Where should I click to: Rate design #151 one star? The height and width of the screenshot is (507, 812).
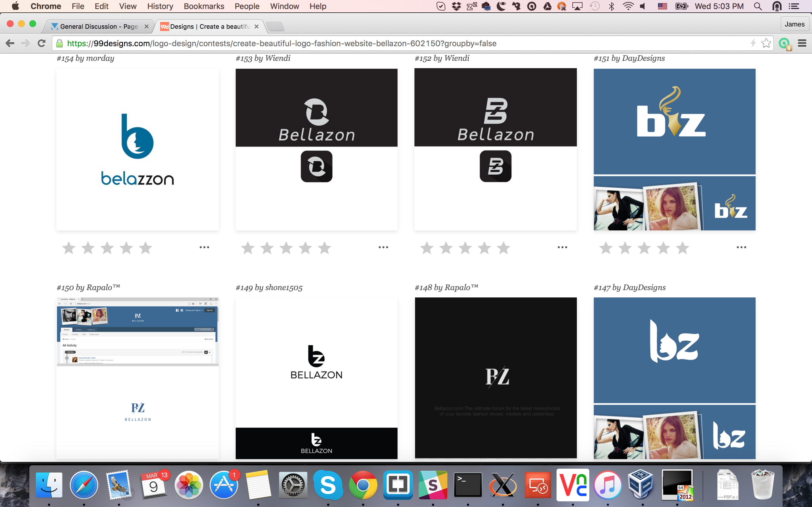pyautogui.click(x=606, y=248)
